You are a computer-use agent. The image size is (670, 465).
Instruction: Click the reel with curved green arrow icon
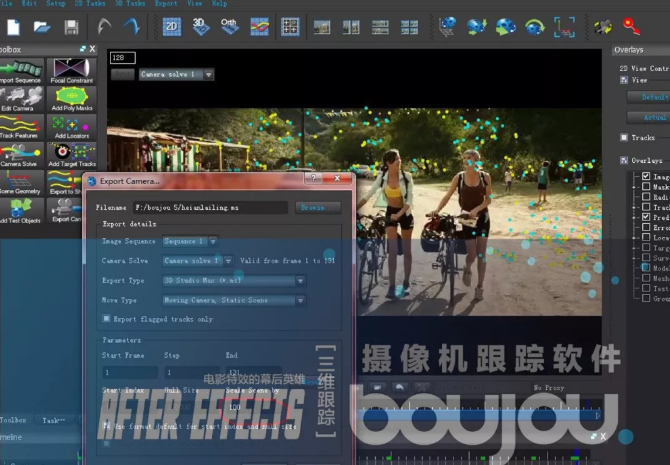pyautogui.click(x=535, y=26)
